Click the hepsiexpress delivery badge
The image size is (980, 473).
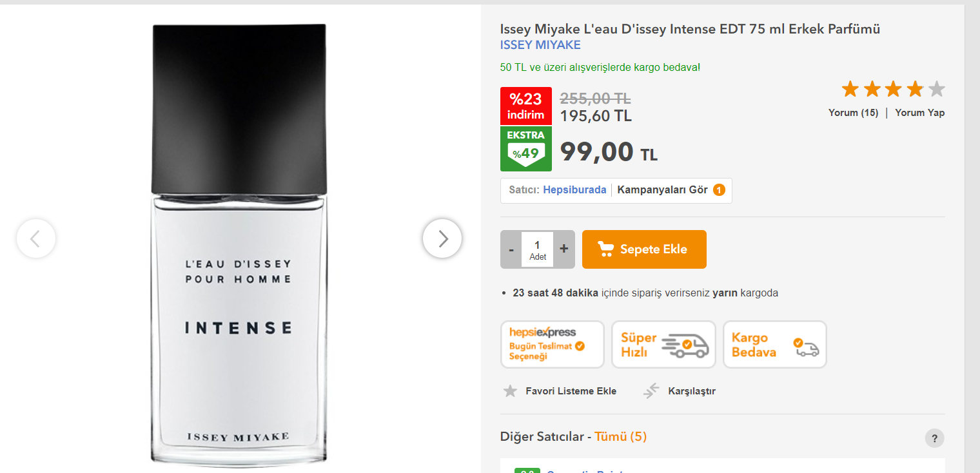pyautogui.click(x=553, y=345)
